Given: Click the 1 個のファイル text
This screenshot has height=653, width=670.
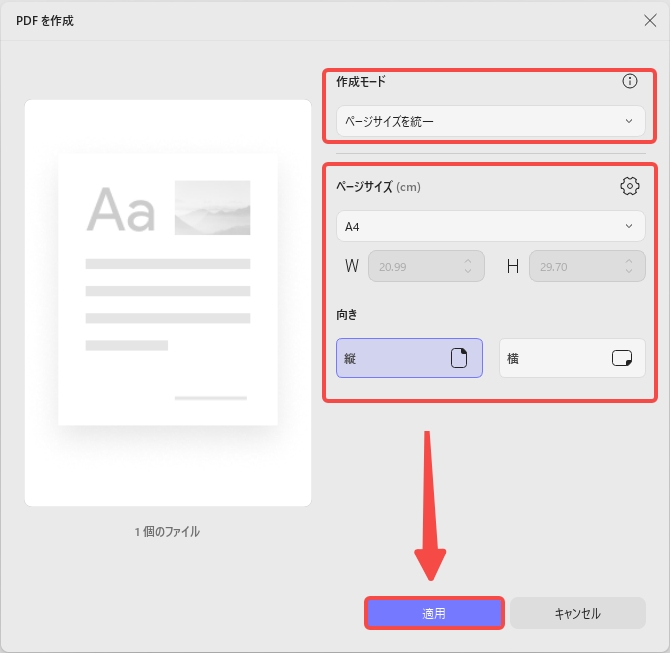Looking at the screenshot, I should [167, 532].
